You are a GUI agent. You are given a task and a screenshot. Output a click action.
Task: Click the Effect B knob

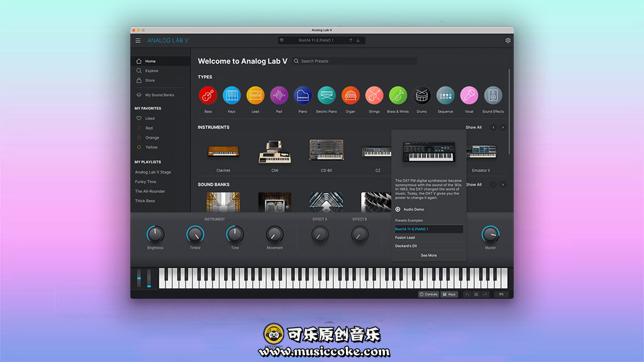click(360, 234)
